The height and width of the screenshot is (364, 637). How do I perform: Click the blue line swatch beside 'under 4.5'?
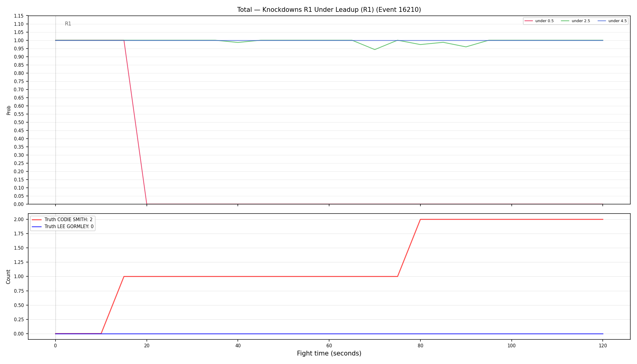coord(602,21)
